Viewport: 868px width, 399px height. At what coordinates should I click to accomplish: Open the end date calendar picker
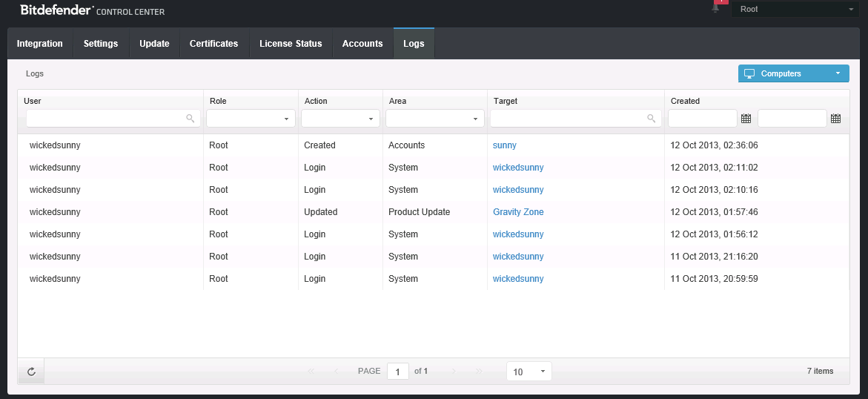[x=835, y=119]
